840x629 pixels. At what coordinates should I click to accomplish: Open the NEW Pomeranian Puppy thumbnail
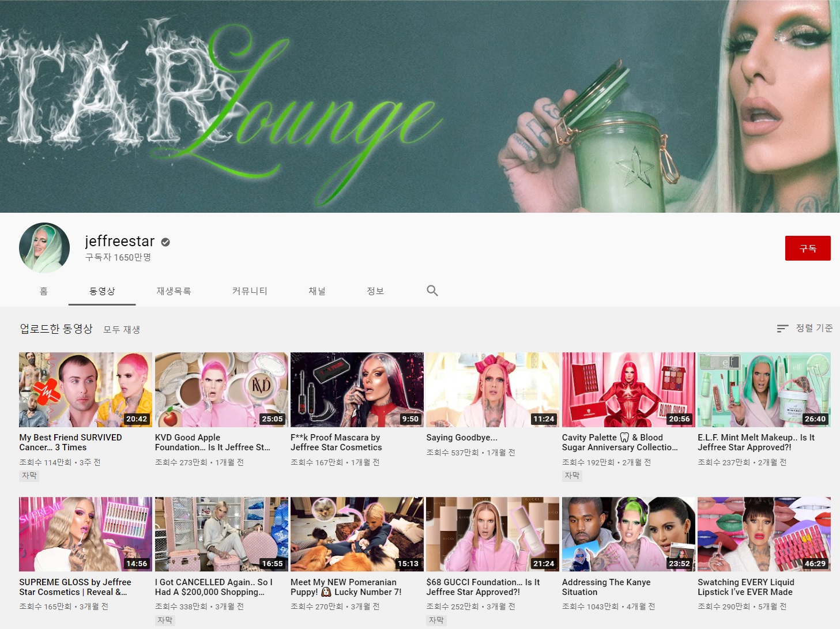357,534
